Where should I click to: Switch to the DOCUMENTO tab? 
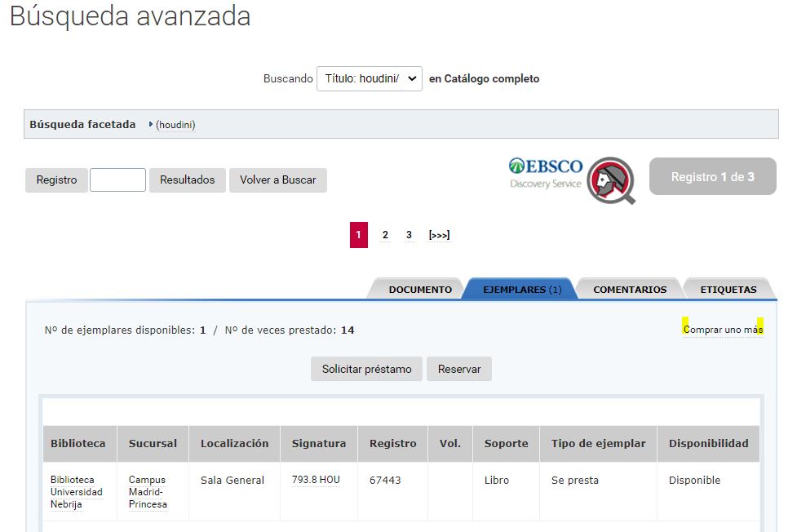click(x=420, y=290)
